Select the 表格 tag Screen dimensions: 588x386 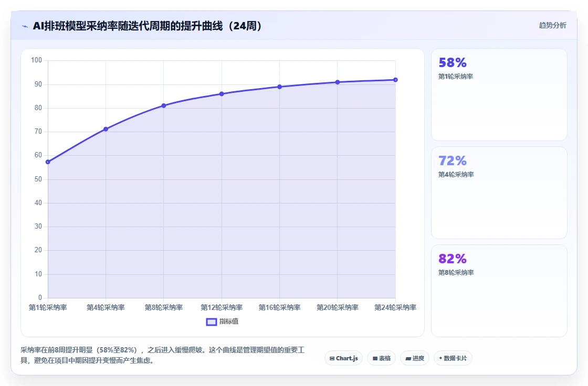click(381, 358)
